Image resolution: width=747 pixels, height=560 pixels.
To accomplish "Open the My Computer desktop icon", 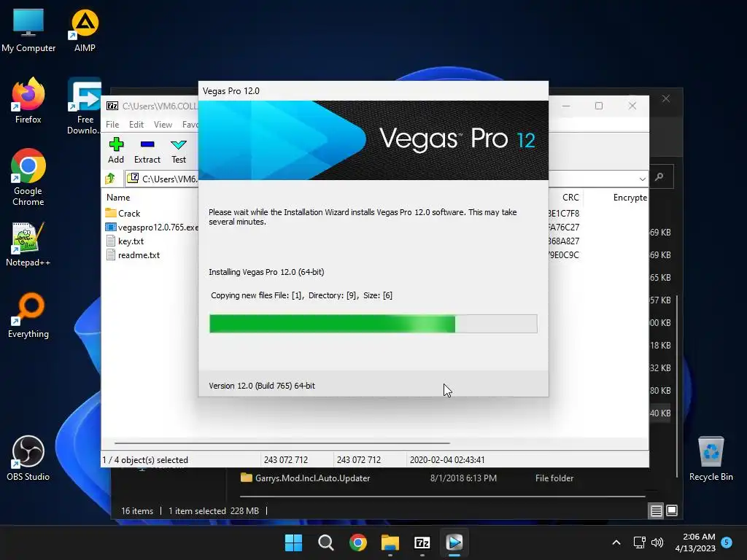I will [28, 30].
